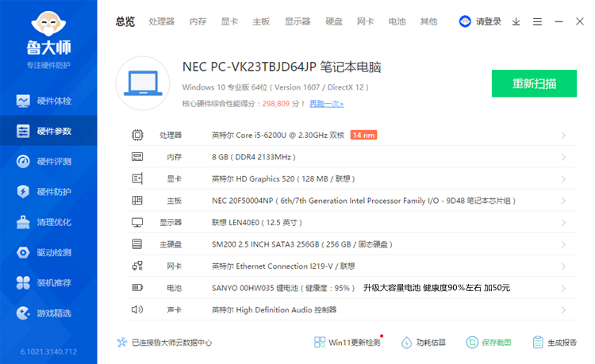Open 清理优化 in the sidebar
The height and width of the screenshot is (364, 595).
click(x=48, y=222)
